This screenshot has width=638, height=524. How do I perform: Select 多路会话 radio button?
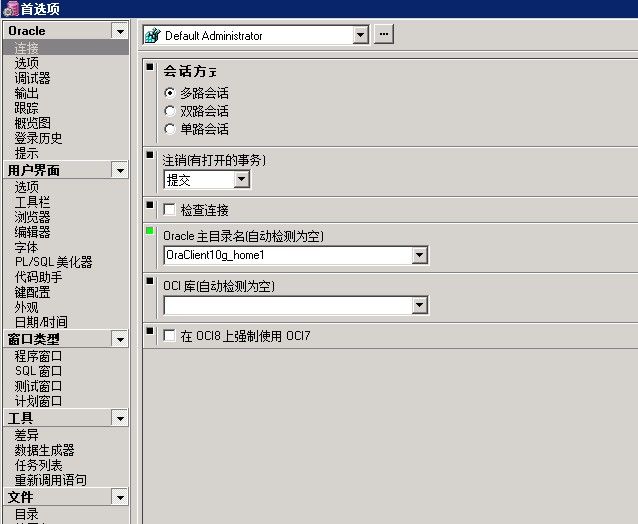pos(170,93)
